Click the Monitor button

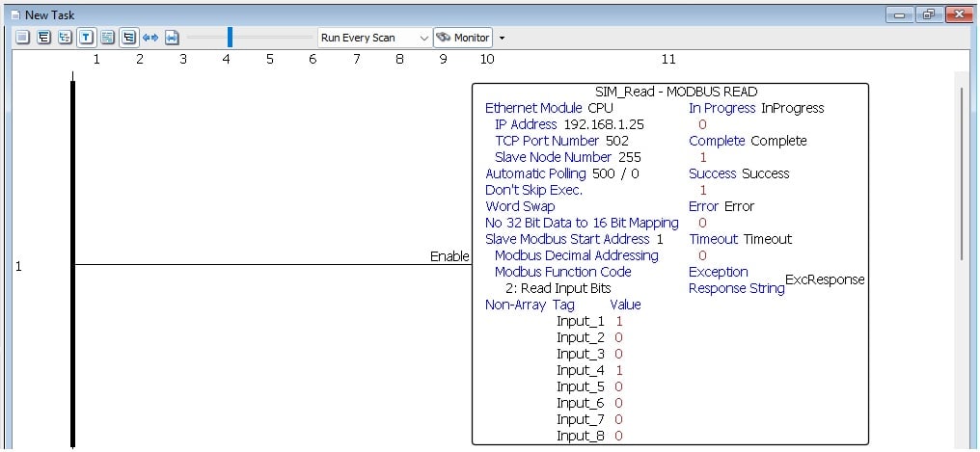click(463, 38)
